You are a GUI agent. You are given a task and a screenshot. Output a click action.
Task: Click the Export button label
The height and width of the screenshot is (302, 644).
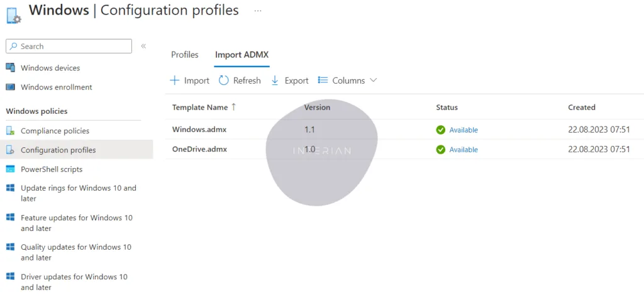[x=297, y=81]
